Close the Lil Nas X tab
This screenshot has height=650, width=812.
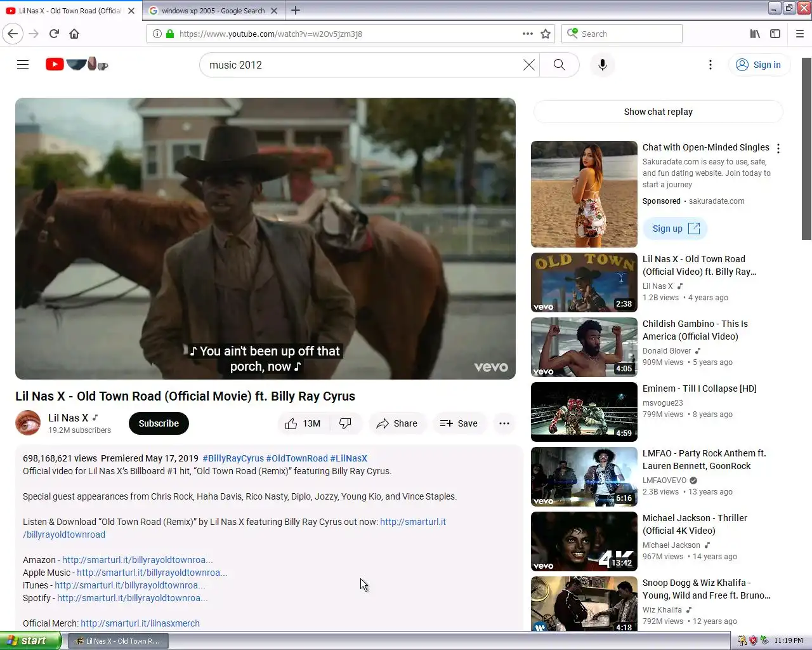pyautogui.click(x=131, y=11)
